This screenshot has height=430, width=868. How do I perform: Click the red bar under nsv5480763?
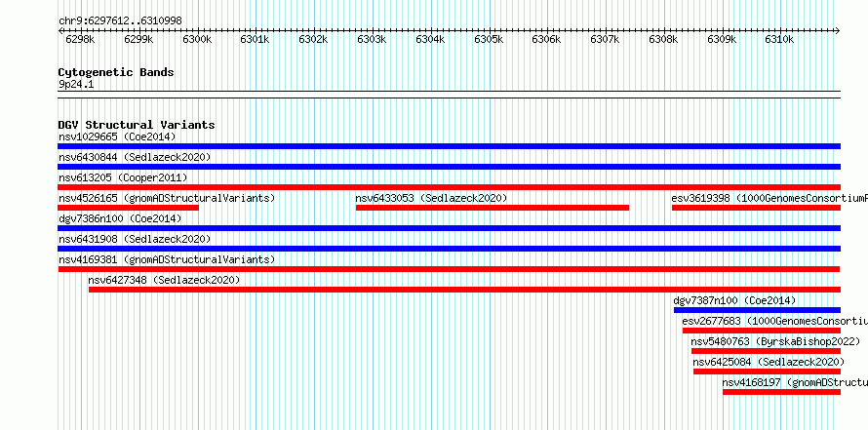click(x=766, y=351)
